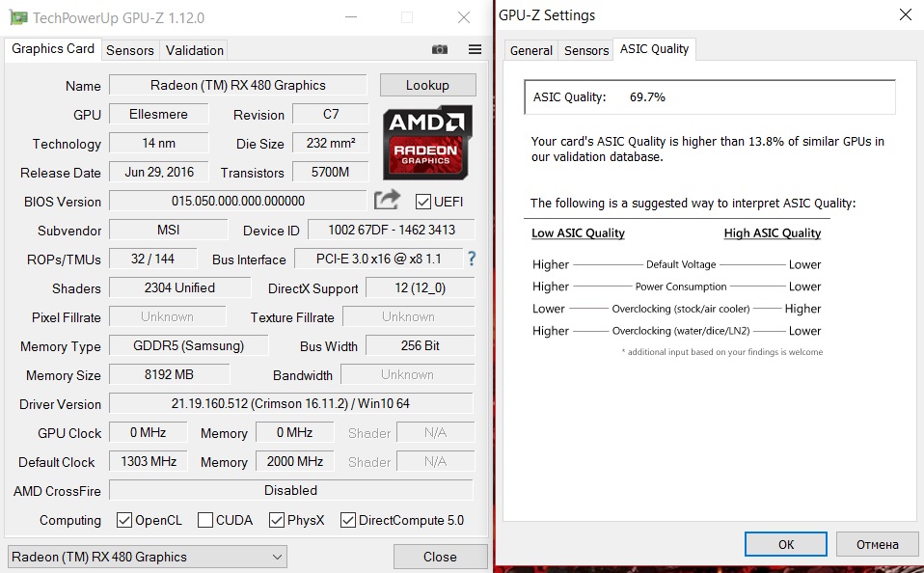
Task: Click the DirectX Support field 12 (12_0)
Action: click(x=421, y=287)
